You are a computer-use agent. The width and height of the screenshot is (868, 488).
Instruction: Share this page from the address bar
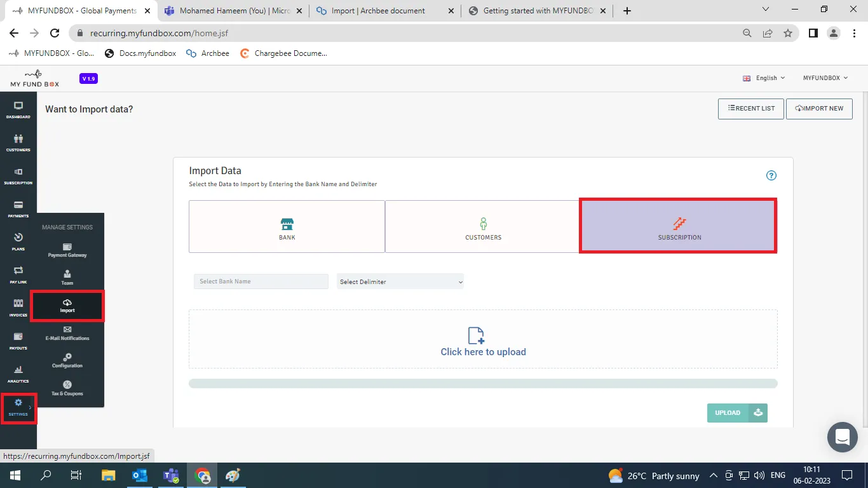[768, 33]
